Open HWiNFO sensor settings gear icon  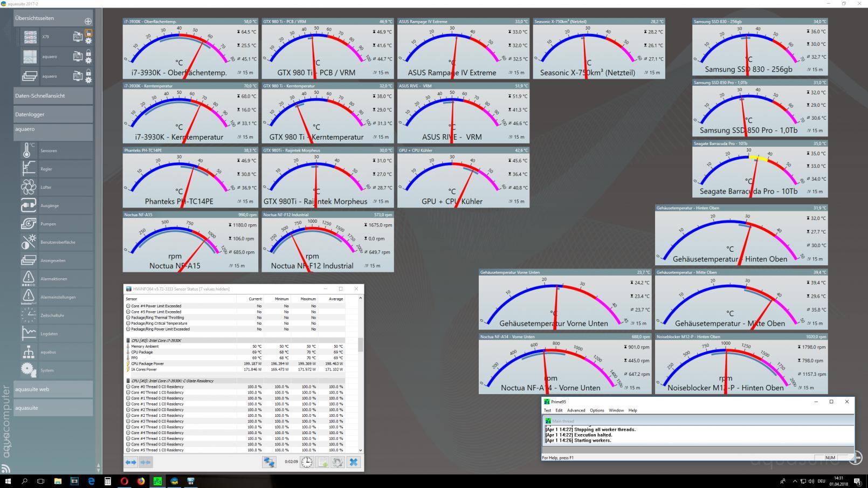(x=337, y=462)
